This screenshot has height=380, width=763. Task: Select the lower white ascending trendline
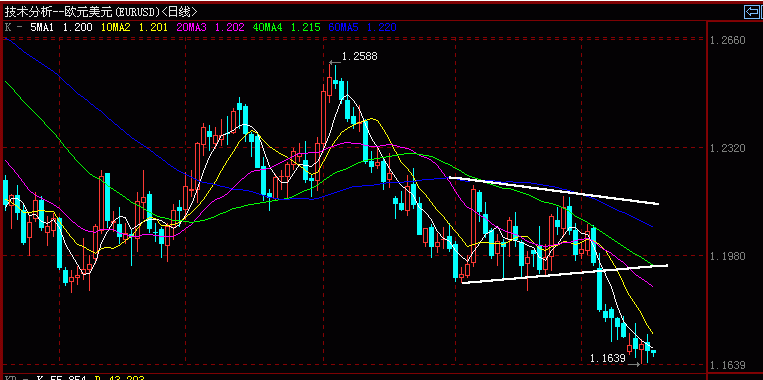coord(564,274)
